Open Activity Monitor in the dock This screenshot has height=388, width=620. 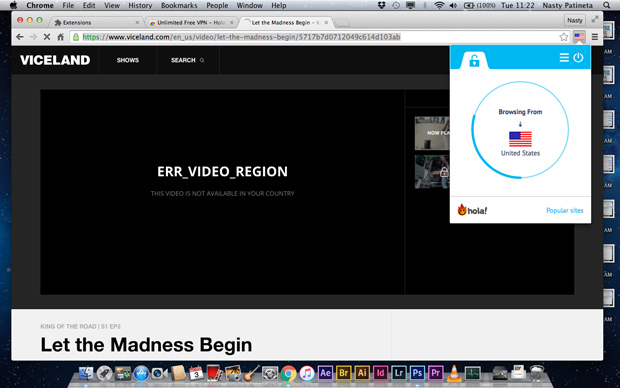(x=473, y=373)
